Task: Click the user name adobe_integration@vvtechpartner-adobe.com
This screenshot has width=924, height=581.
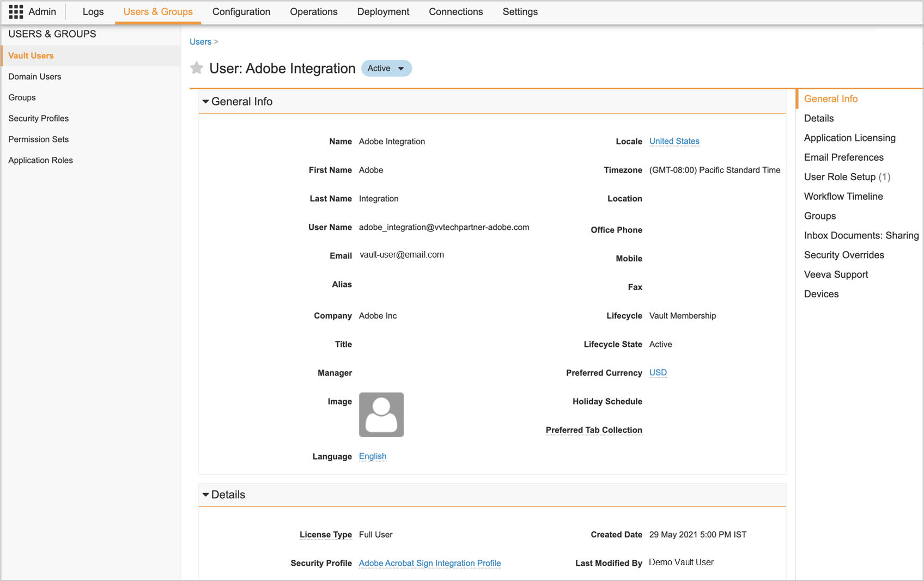Action: click(x=444, y=227)
